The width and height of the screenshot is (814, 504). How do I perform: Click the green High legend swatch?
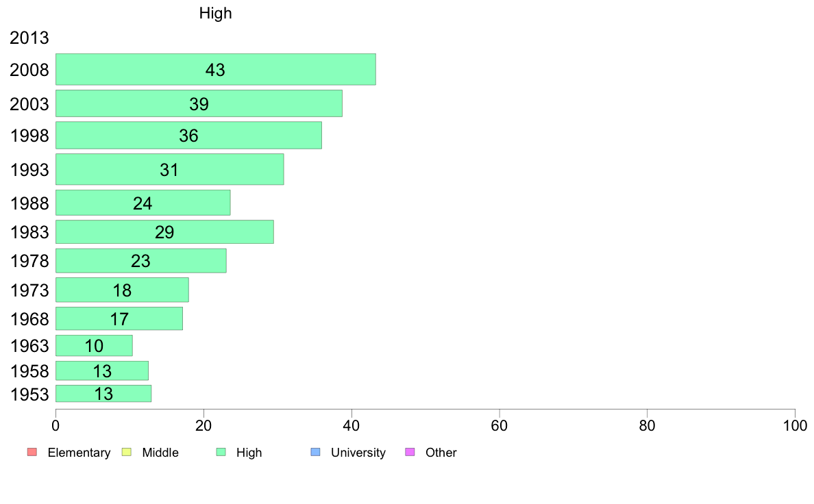click(221, 452)
